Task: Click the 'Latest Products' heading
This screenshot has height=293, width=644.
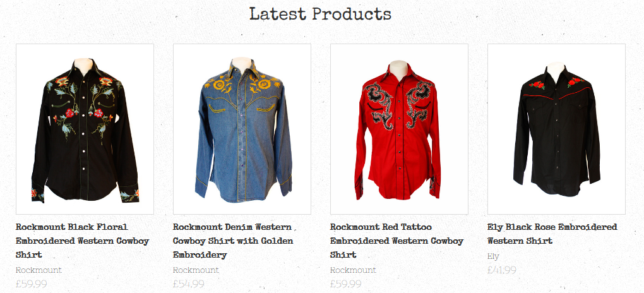Action: point(320,13)
